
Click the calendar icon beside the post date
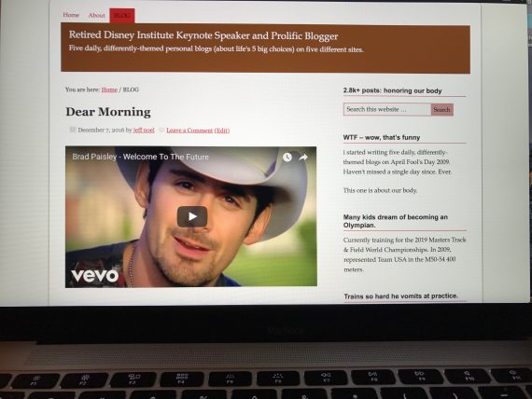coord(72,130)
